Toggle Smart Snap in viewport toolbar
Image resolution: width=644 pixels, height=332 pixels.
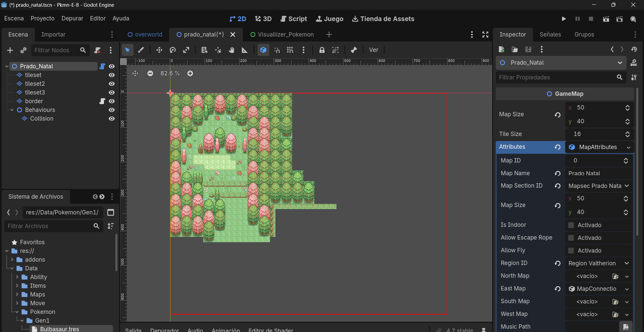(277, 50)
